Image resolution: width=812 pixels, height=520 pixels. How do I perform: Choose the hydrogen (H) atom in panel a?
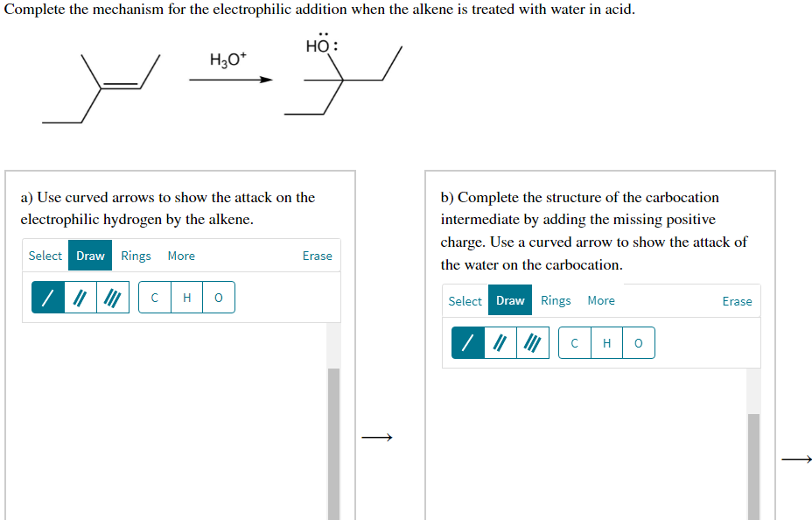186,298
